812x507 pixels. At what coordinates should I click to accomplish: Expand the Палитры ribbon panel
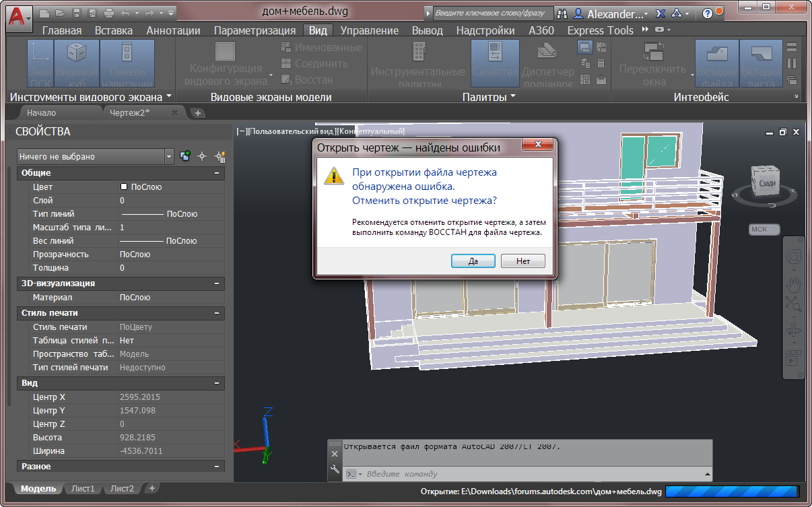[x=489, y=97]
